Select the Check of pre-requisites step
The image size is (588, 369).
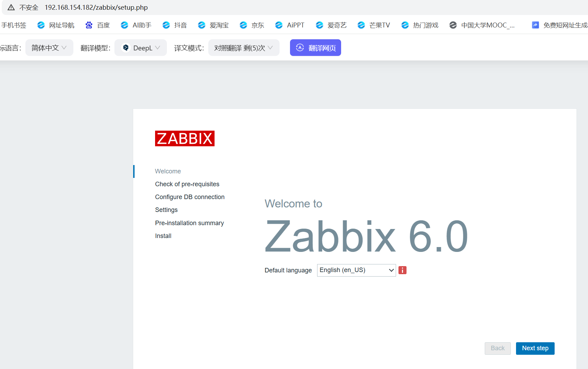click(x=187, y=184)
